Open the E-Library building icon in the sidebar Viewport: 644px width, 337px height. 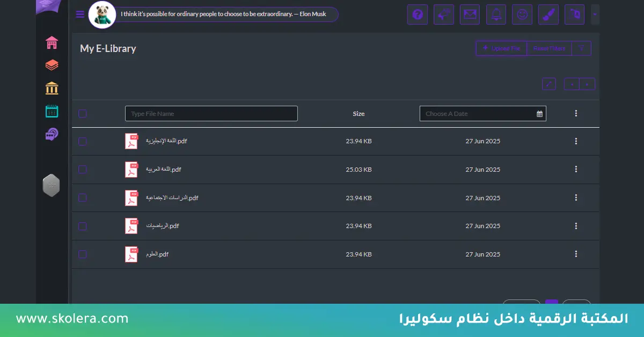click(x=52, y=87)
